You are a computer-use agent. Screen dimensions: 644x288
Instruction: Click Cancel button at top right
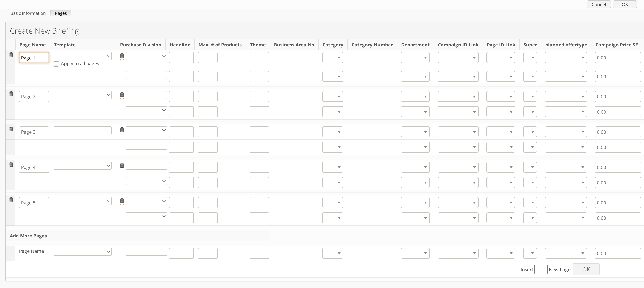click(599, 4)
